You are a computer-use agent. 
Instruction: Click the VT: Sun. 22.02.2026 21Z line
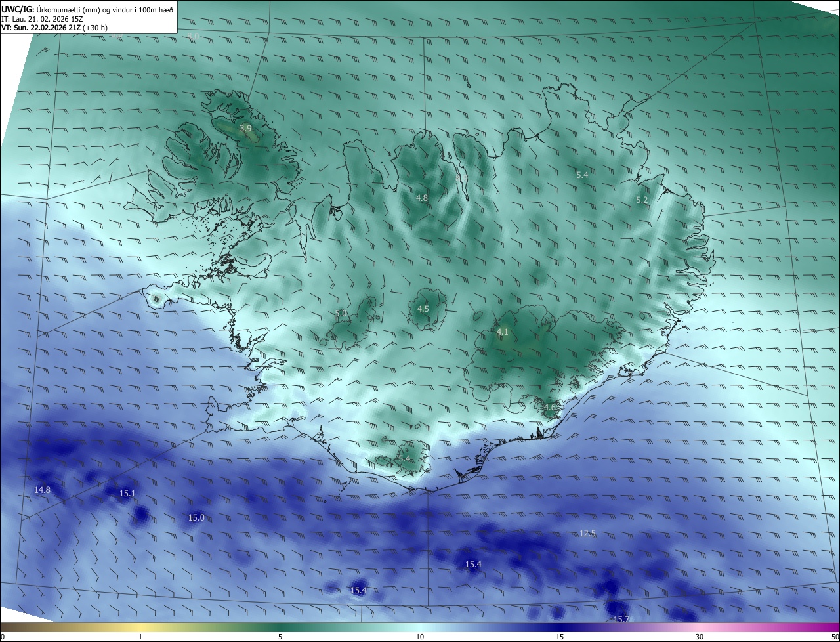[54, 28]
